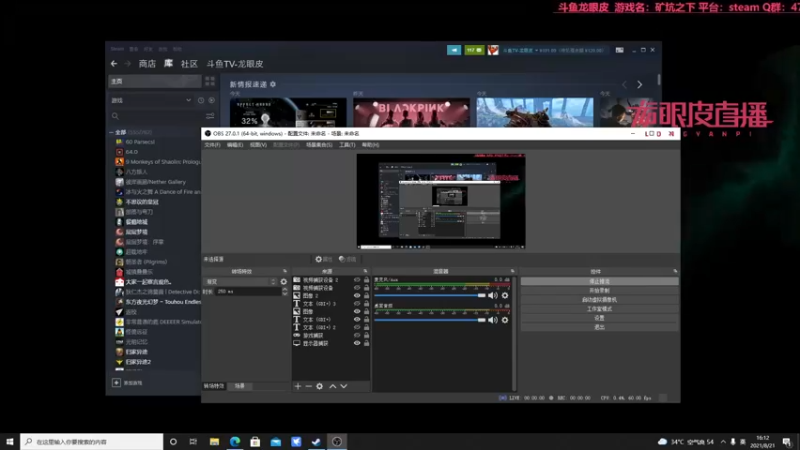Open Steam account name dropdown in header
This screenshot has height=450, width=800.
[553, 50]
